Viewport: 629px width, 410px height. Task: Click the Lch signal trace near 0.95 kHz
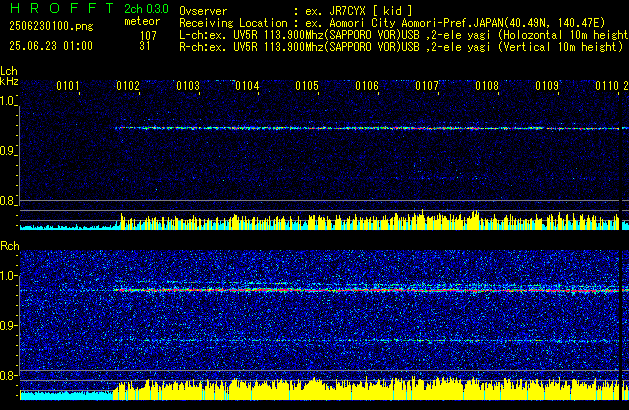tap(367, 128)
